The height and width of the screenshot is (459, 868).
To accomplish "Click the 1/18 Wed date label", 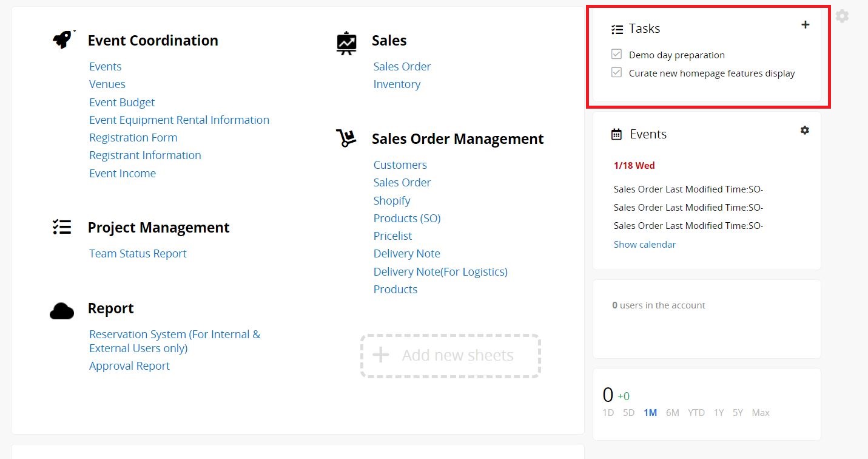I will pos(634,165).
